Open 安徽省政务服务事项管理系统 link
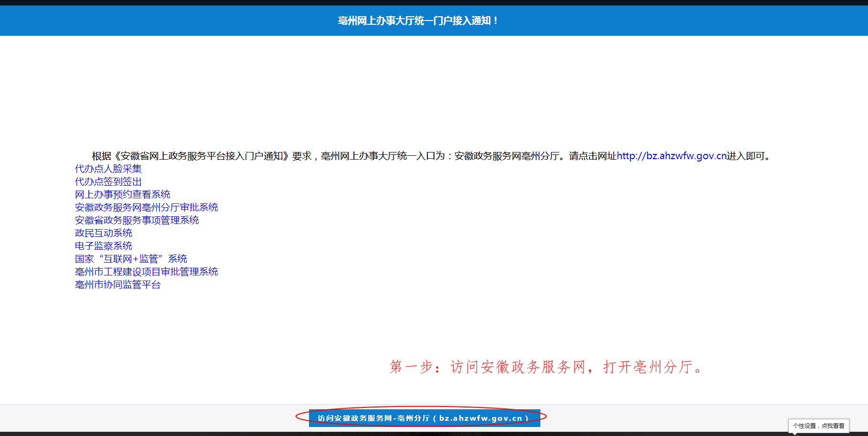Viewport: 868px width, 436px height. pyautogui.click(x=137, y=220)
